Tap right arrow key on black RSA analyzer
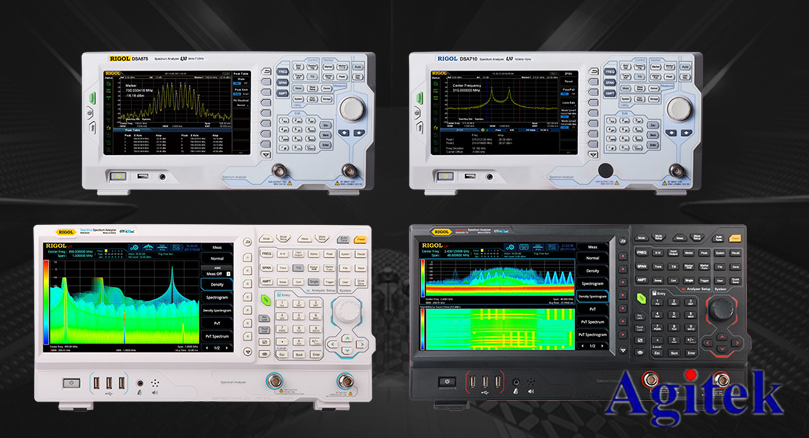809x438 pixels. click(736, 343)
